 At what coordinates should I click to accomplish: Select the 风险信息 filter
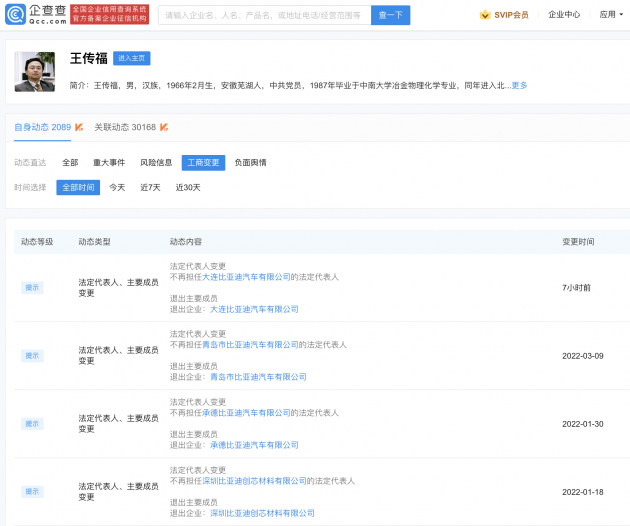coord(156,163)
